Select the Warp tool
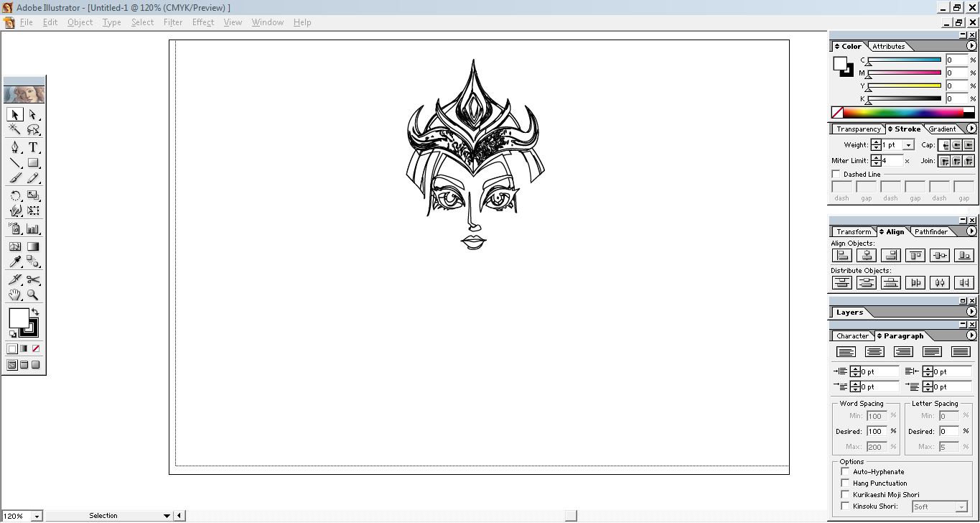 pyautogui.click(x=14, y=211)
